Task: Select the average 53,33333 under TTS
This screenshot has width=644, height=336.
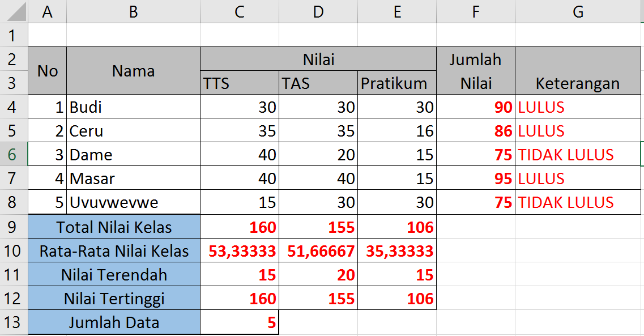Action: click(x=239, y=250)
